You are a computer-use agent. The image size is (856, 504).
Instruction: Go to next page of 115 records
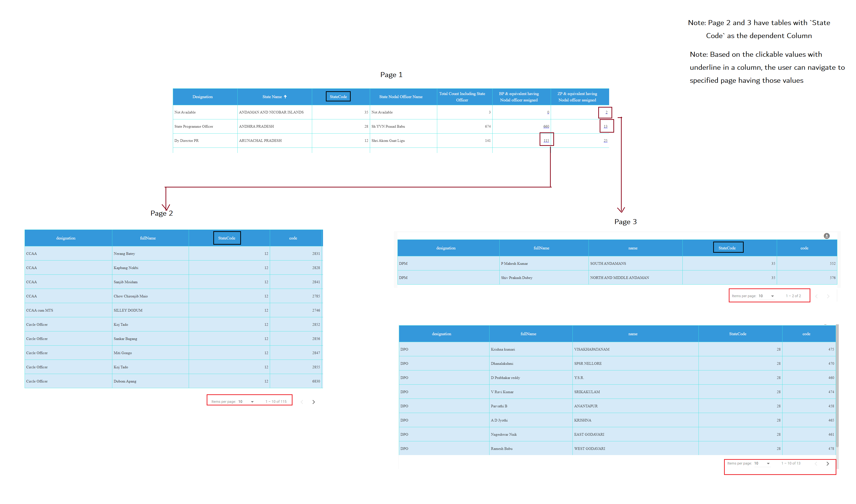click(x=314, y=402)
